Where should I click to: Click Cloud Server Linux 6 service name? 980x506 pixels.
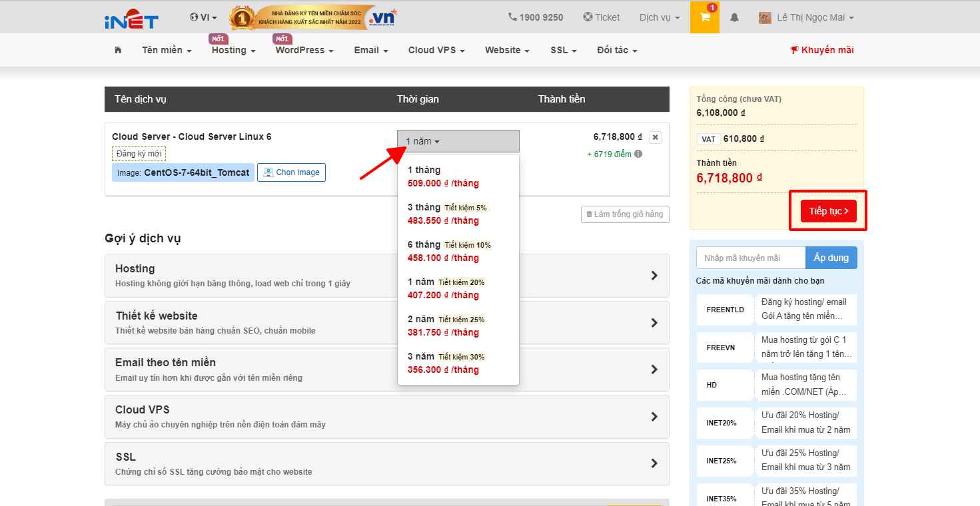click(x=192, y=136)
